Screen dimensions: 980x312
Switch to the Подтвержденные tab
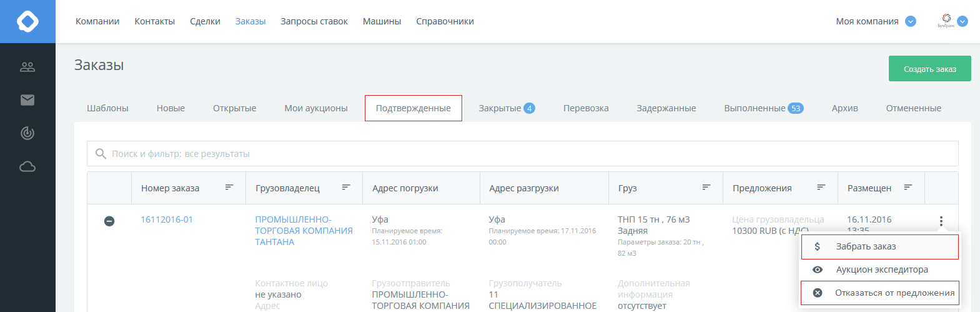[x=413, y=108]
